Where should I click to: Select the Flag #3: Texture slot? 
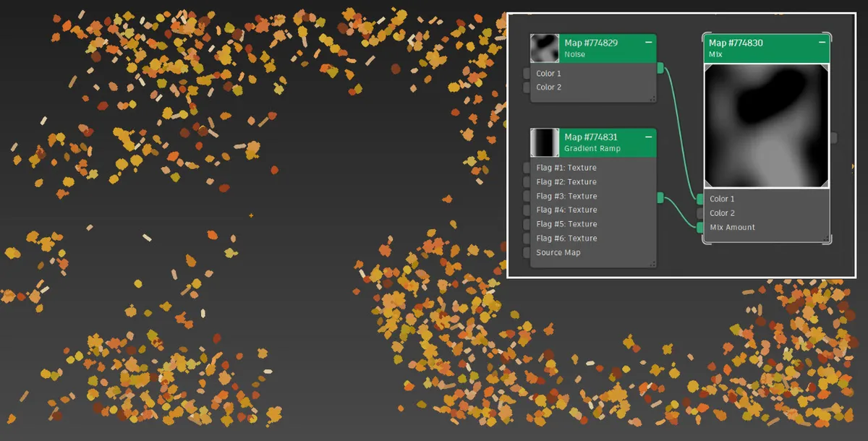(566, 196)
